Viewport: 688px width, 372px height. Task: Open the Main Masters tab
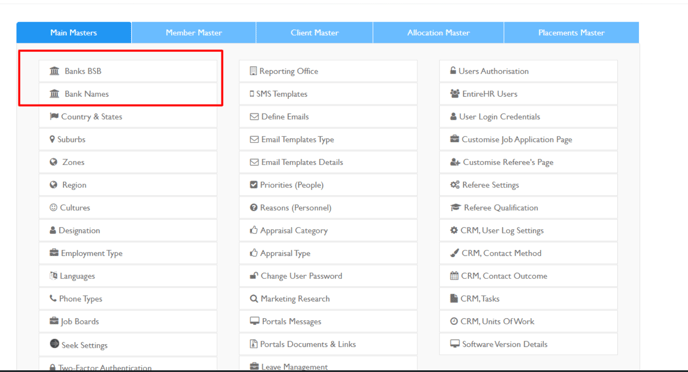point(74,32)
